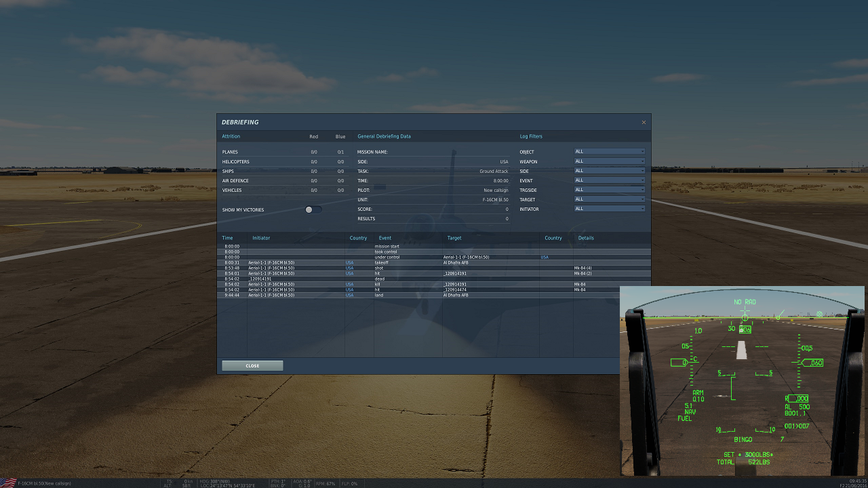Toggle the Show My Victories switch
This screenshot has height=488, width=868.
click(313, 209)
